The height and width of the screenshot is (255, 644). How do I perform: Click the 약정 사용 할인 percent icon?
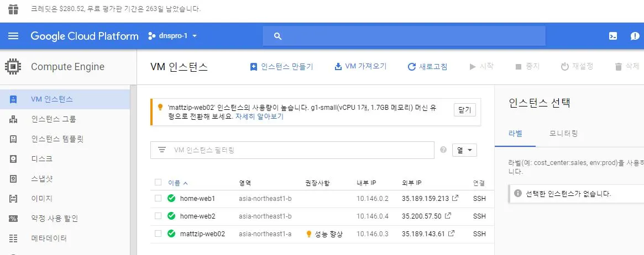click(13, 219)
